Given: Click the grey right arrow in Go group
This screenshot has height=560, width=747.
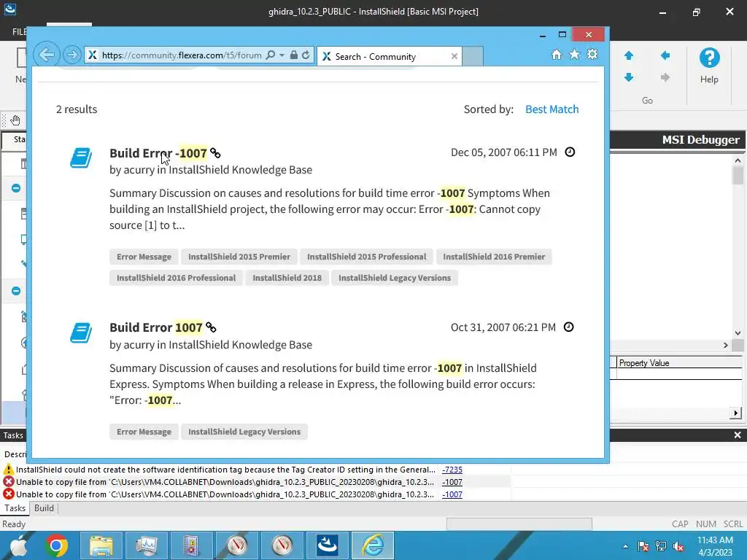Looking at the screenshot, I should [665, 77].
